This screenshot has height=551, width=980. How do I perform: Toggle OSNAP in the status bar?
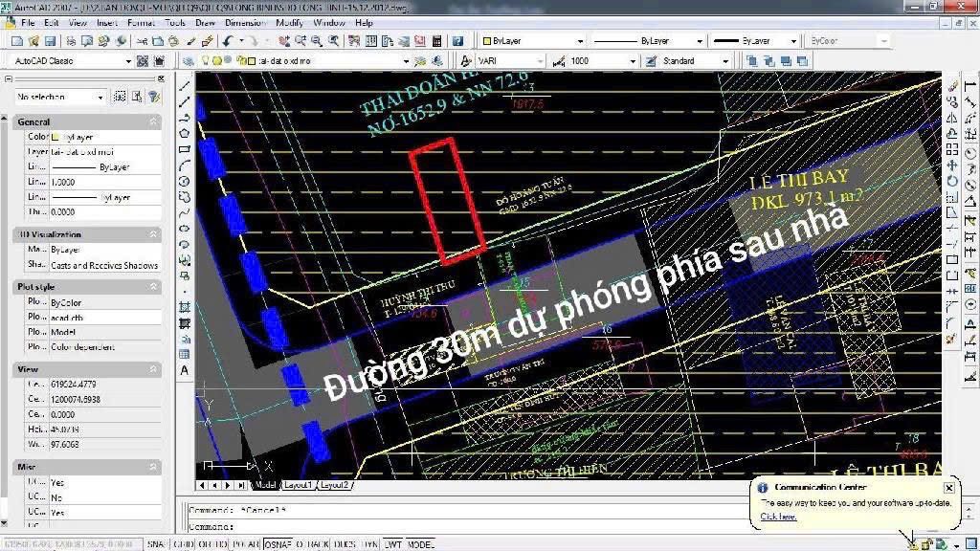click(278, 544)
